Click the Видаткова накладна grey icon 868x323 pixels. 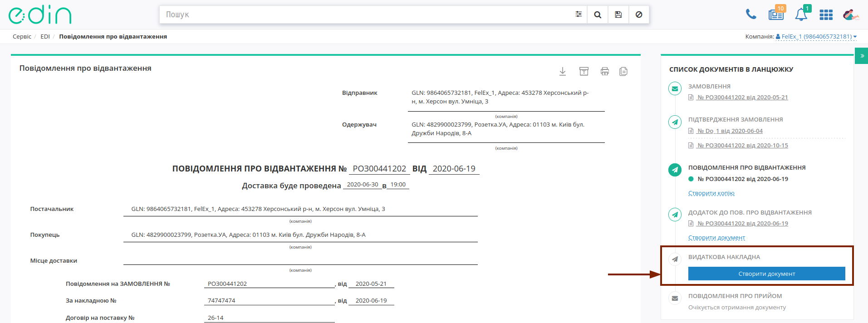[x=675, y=259]
